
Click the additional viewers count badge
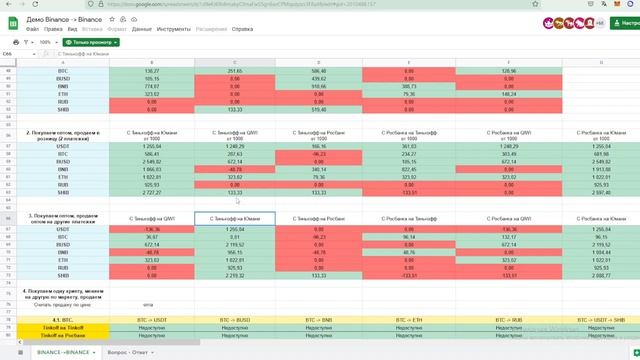pyautogui.click(x=600, y=23)
